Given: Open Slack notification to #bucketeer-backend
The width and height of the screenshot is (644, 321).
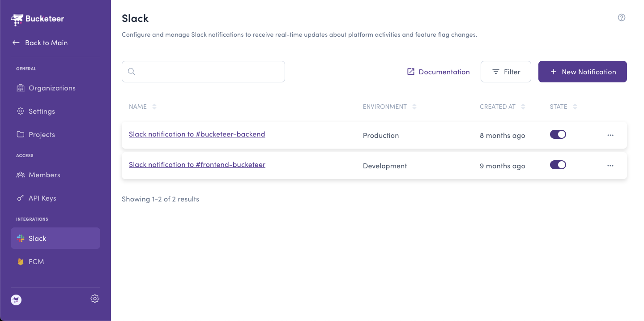Looking at the screenshot, I should point(197,134).
